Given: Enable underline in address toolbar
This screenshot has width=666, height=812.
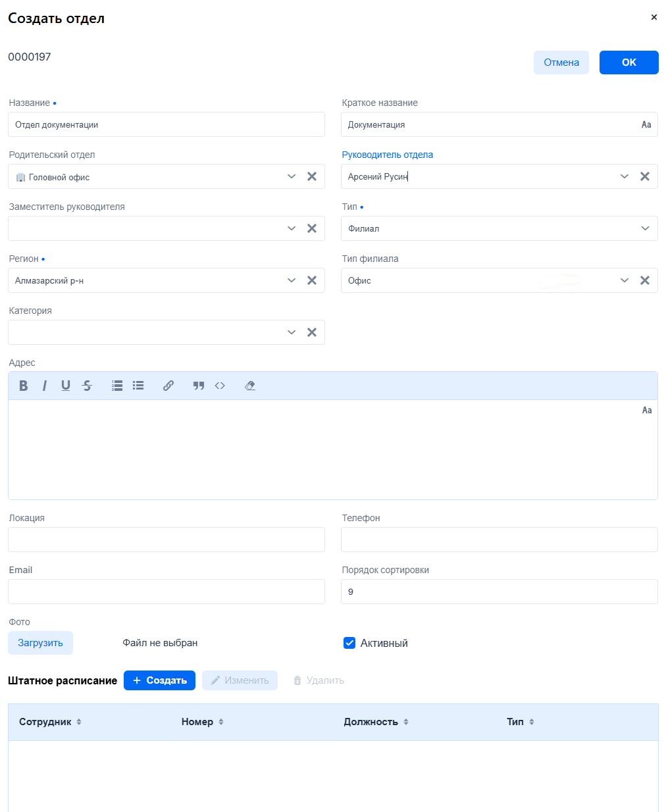Looking at the screenshot, I should [66, 386].
